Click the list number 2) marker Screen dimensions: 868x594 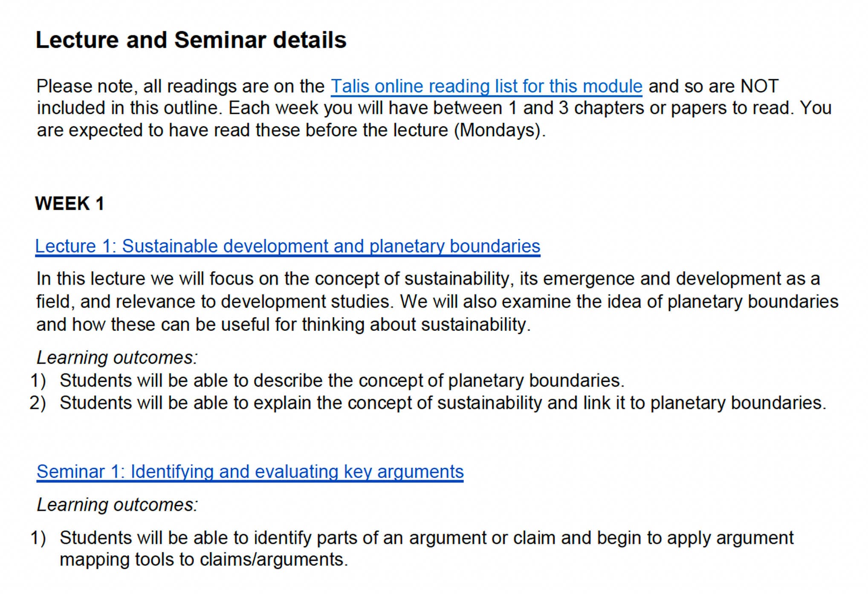pos(38,403)
